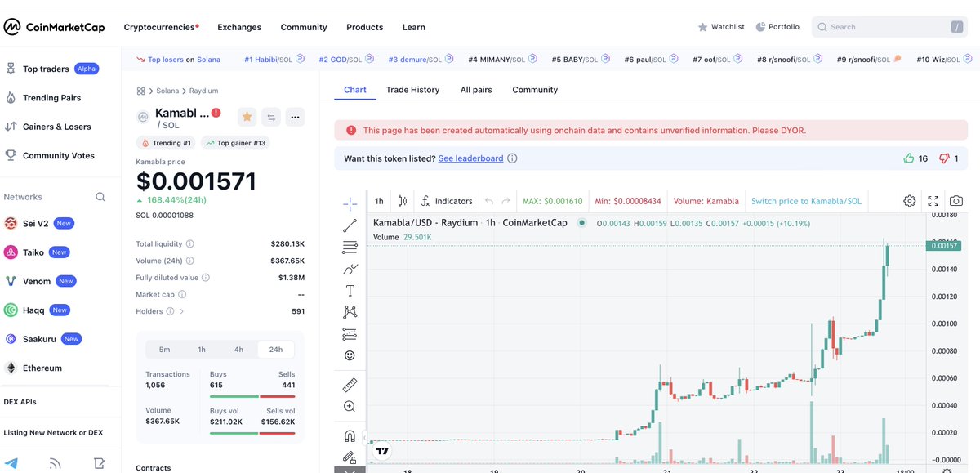Open the See leaderboard link
980x473 pixels.
click(470, 158)
